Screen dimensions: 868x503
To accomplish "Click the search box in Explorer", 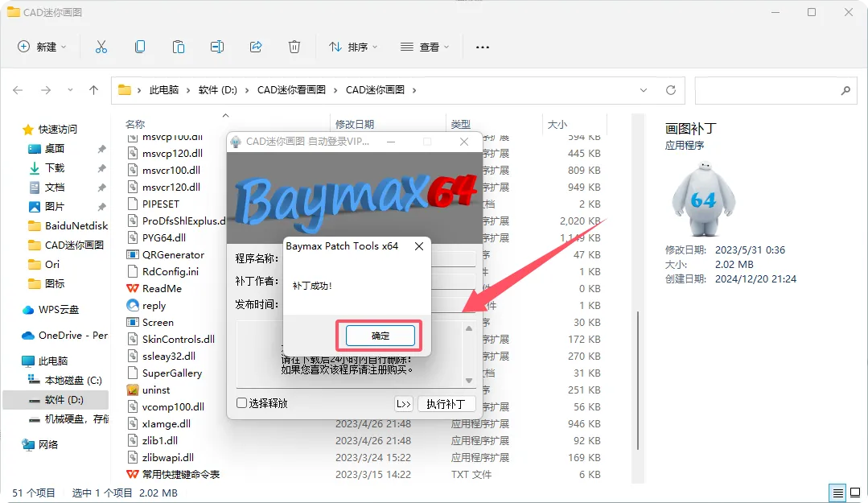I will pyautogui.click(x=776, y=90).
